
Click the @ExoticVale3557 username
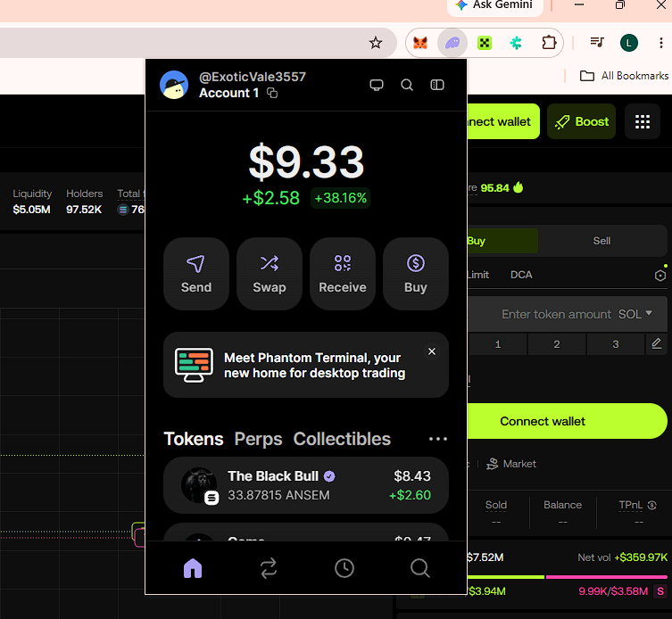pyautogui.click(x=252, y=77)
